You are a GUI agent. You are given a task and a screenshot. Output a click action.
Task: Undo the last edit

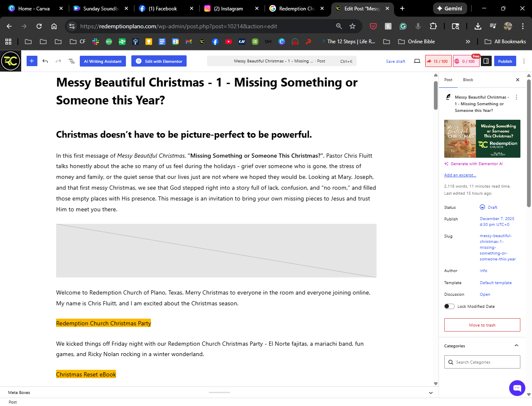coord(45,61)
